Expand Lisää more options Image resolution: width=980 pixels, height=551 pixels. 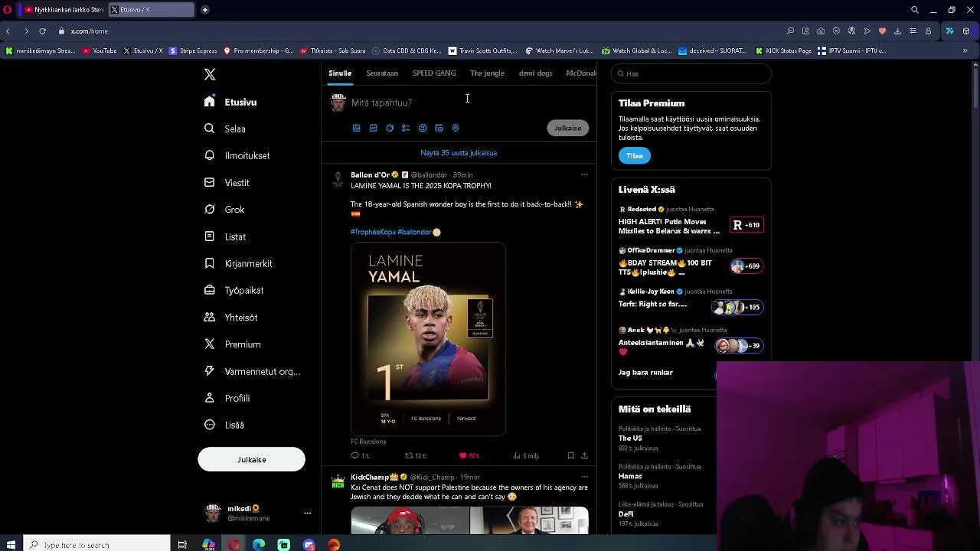click(224, 425)
